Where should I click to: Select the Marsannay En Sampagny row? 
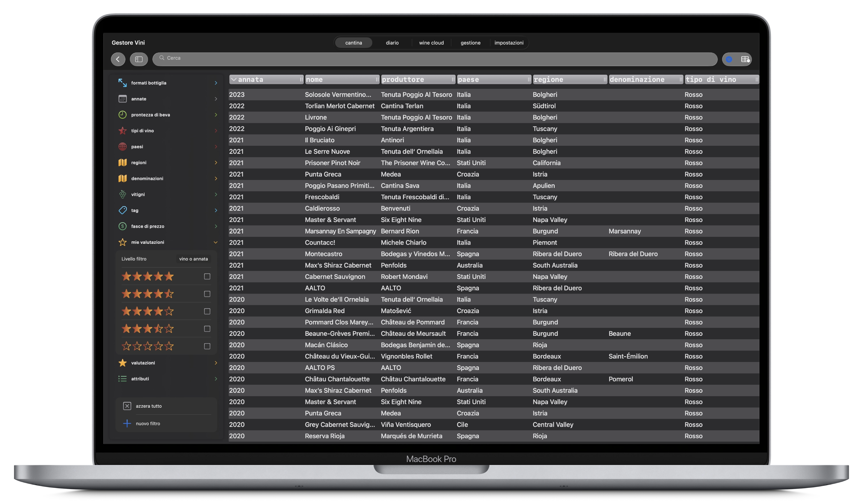pos(494,231)
